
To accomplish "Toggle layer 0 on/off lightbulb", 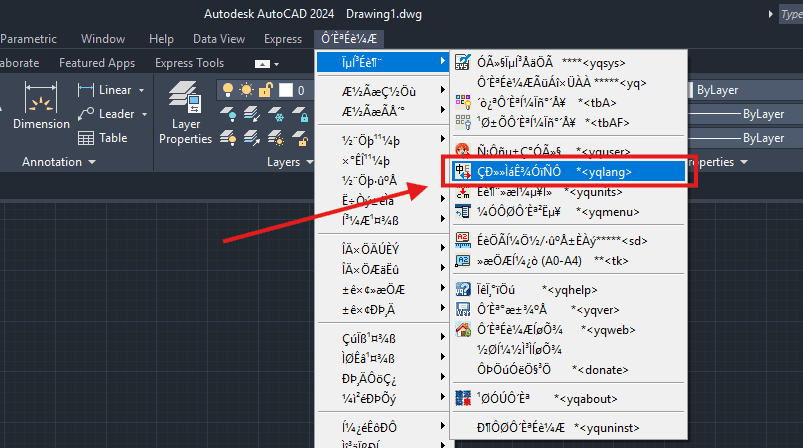I will pyautogui.click(x=228, y=90).
